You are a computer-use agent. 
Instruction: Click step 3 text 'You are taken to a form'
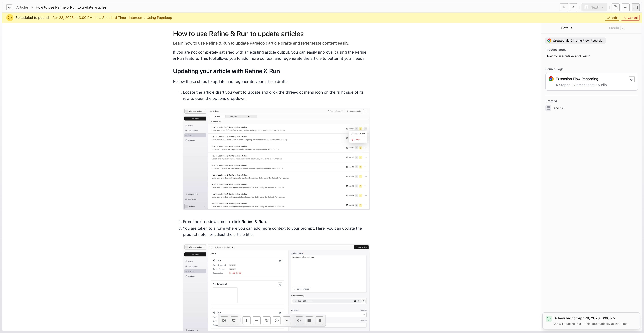click(x=272, y=231)
